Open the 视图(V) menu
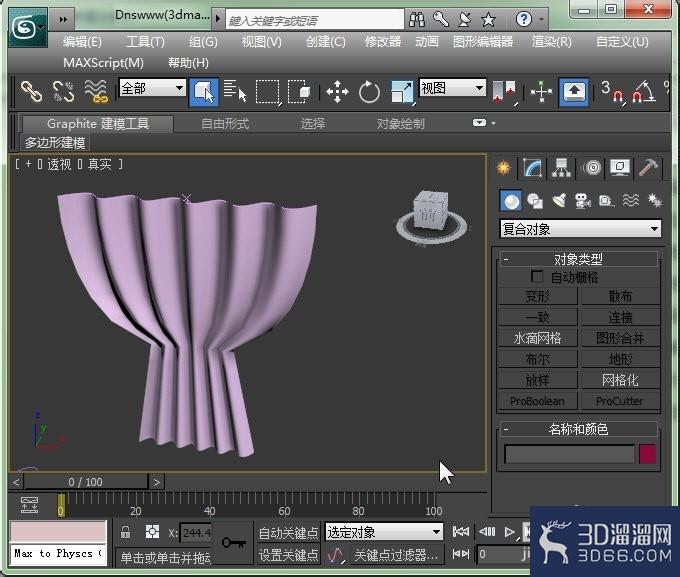Screen dimensions: 680x577 (x=262, y=42)
